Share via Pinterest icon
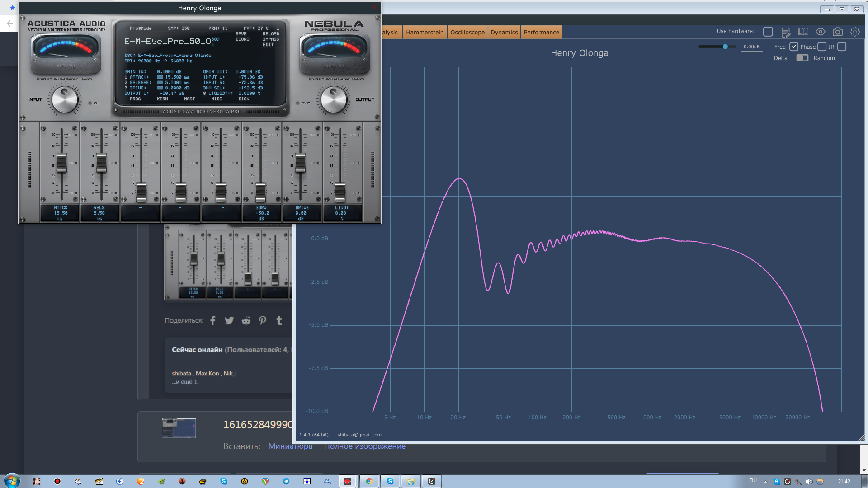Image resolution: width=868 pixels, height=488 pixels. pos(263,320)
